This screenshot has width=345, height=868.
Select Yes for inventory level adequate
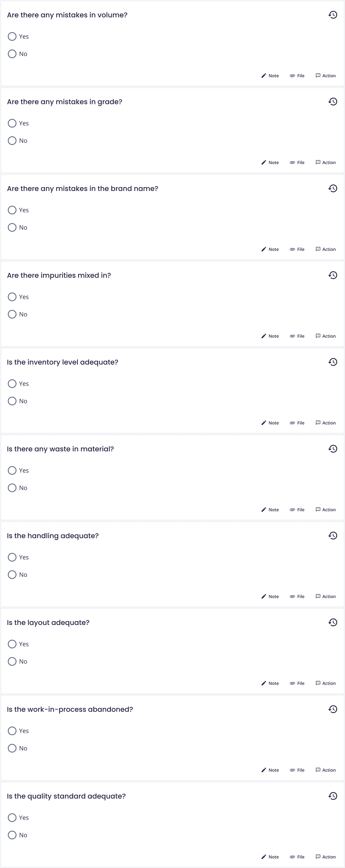[x=12, y=383]
